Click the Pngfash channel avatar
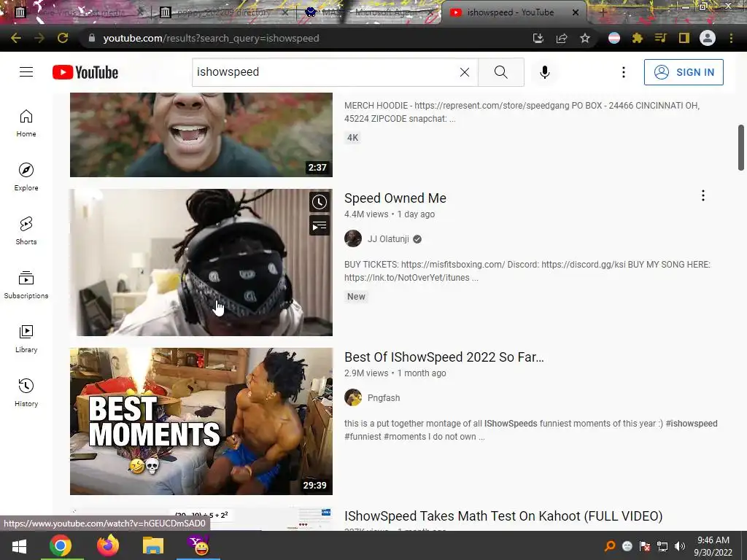The image size is (747, 560). [x=353, y=397]
